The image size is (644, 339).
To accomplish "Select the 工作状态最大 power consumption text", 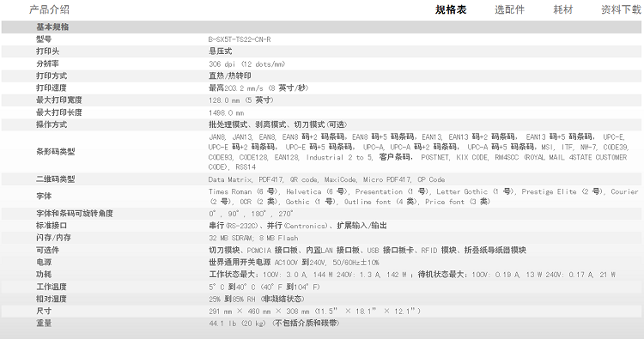I will [412, 274].
